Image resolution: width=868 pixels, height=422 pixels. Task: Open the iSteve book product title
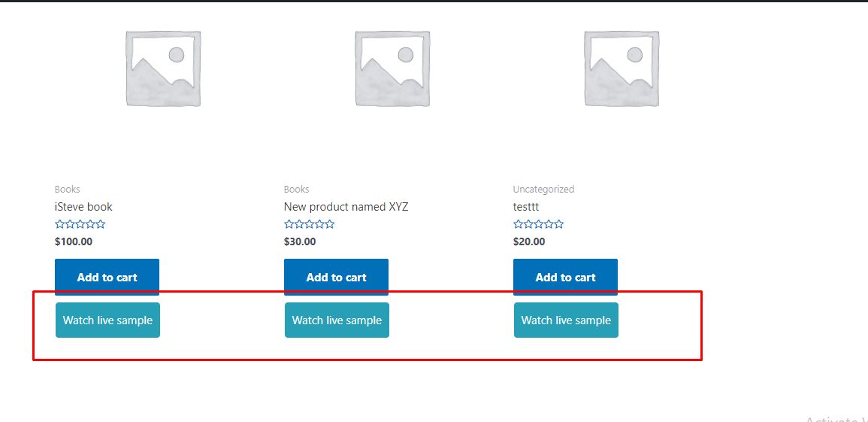(x=83, y=207)
